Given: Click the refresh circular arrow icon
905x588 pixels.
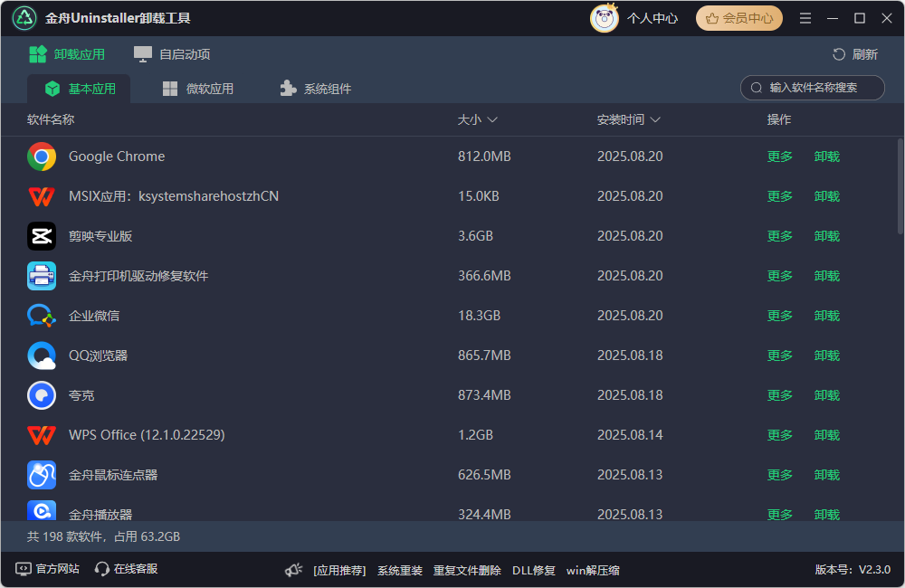Looking at the screenshot, I should click(x=839, y=54).
